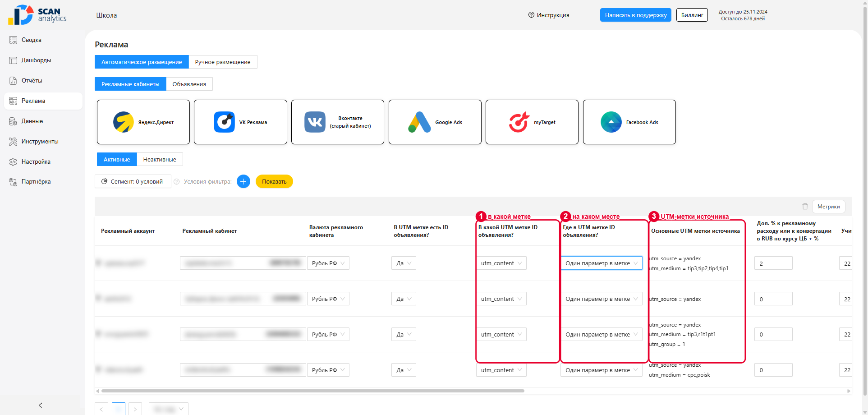Select the Google Ads card
868x415 pixels.
(x=435, y=122)
